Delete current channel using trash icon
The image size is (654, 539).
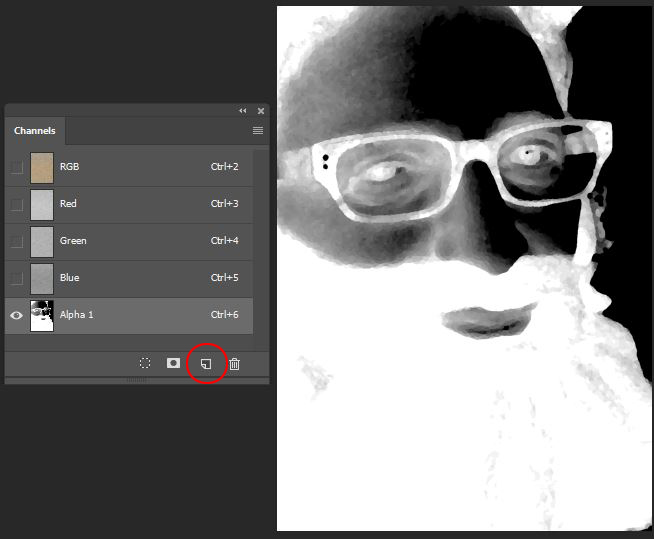pyautogui.click(x=234, y=364)
